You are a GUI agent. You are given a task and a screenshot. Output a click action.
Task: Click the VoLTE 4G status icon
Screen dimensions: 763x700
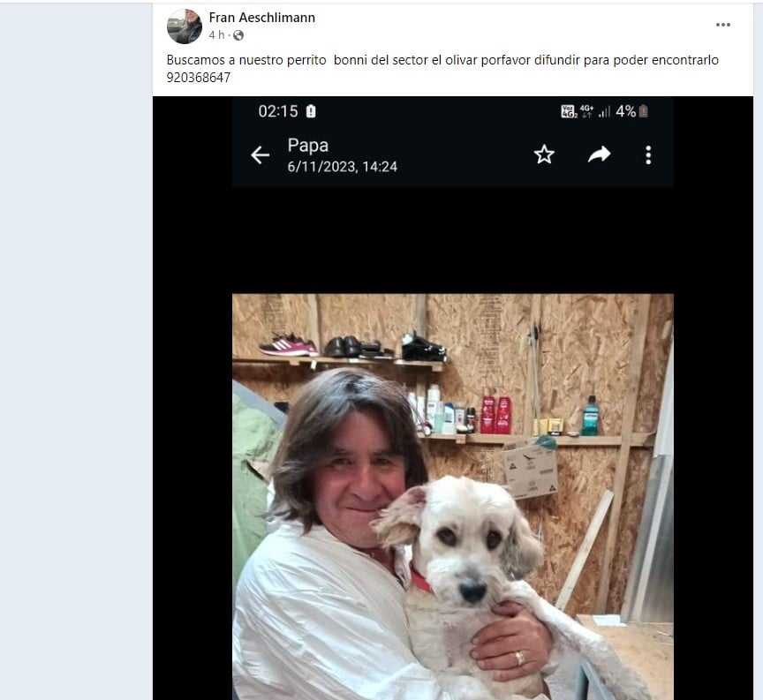tap(569, 111)
